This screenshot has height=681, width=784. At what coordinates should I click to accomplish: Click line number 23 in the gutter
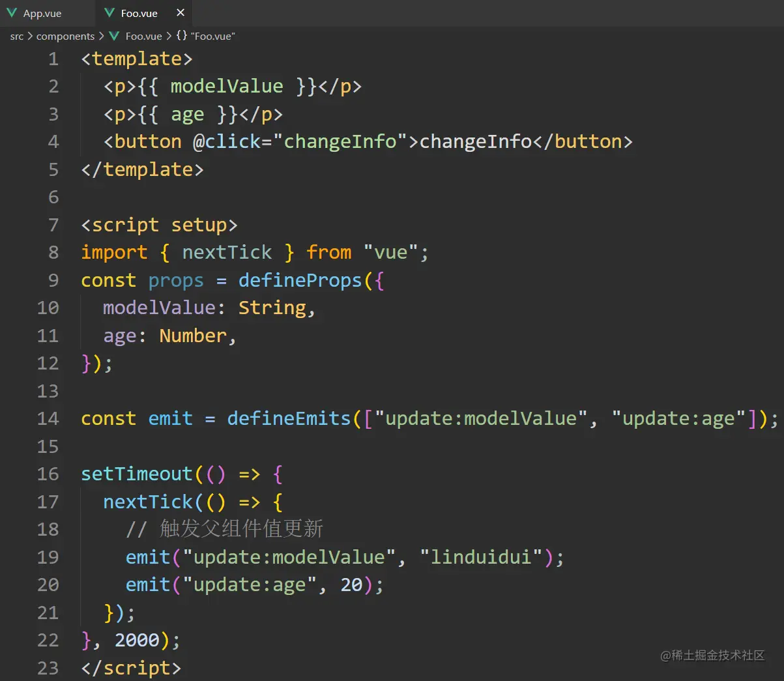tap(48, 669)
